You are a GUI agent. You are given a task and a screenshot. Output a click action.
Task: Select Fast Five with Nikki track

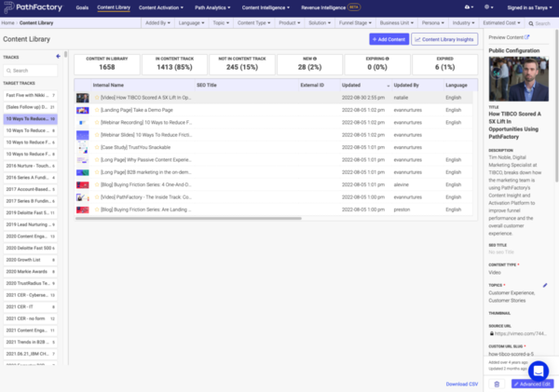31,95
